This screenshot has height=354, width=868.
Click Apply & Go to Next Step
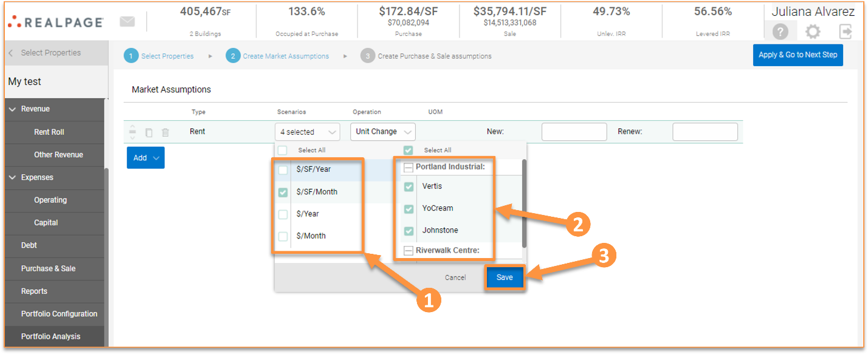(797, 55)
